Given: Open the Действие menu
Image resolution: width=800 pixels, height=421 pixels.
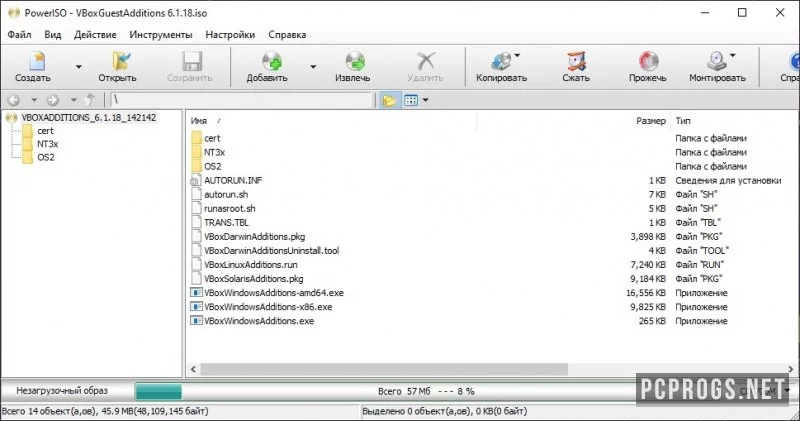Looking at the screenshot, I should 95,35.
